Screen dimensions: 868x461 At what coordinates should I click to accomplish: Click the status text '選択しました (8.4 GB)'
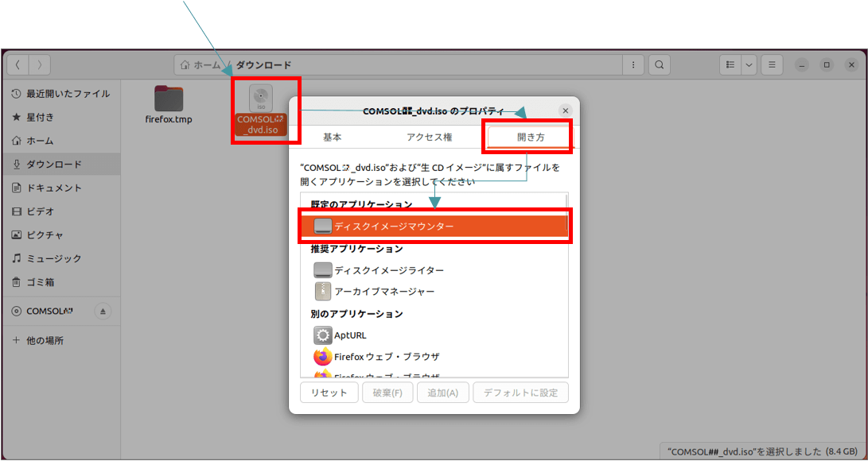tap(812, 451)
